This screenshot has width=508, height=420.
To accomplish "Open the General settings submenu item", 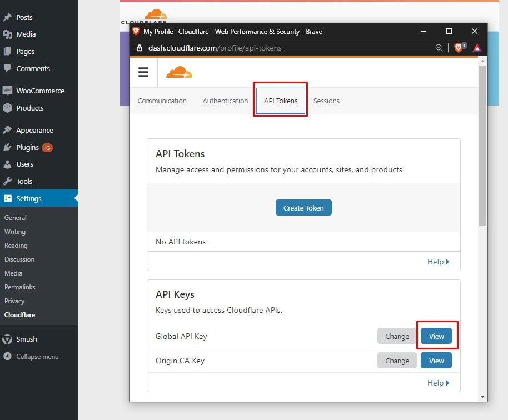I will click(16, 218).
